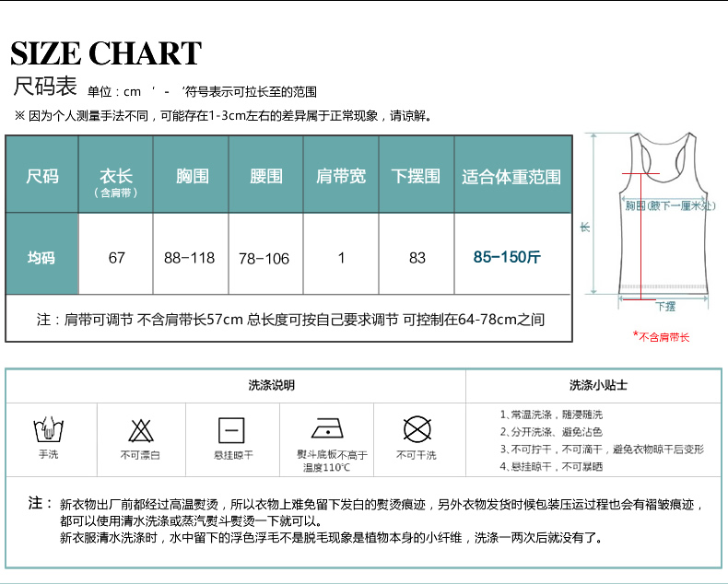Click the measurement 1-3cm difference disclaimer
Image resolution: width=728 pixels, height=584 pixels.
[x=223, y=115]
